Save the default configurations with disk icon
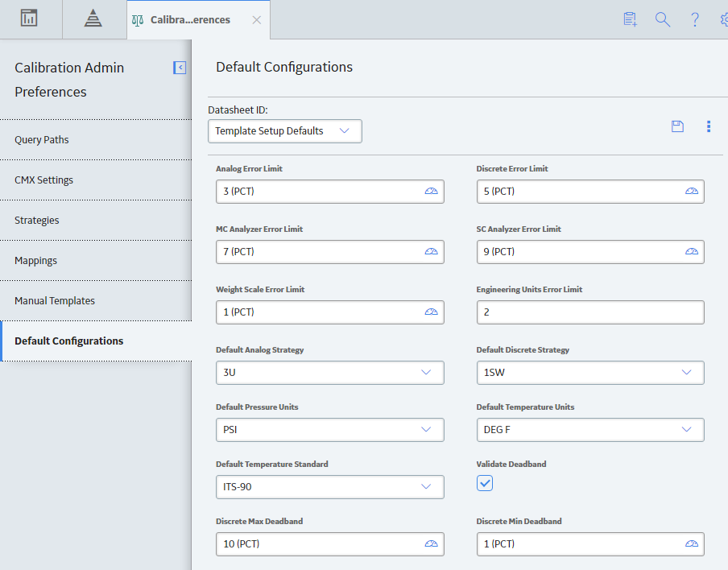The width and height of the screenshot is (728, 570). coord(677,126)
